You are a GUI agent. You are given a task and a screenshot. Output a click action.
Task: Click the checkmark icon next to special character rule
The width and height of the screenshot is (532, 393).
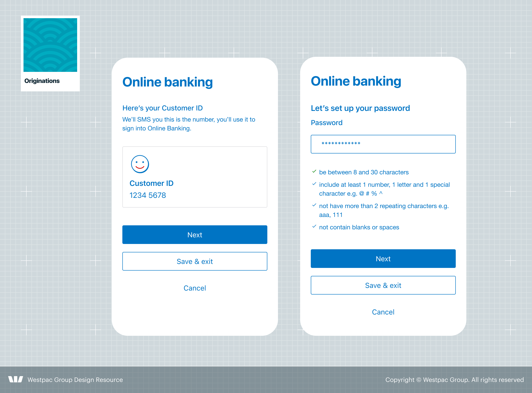313,184
